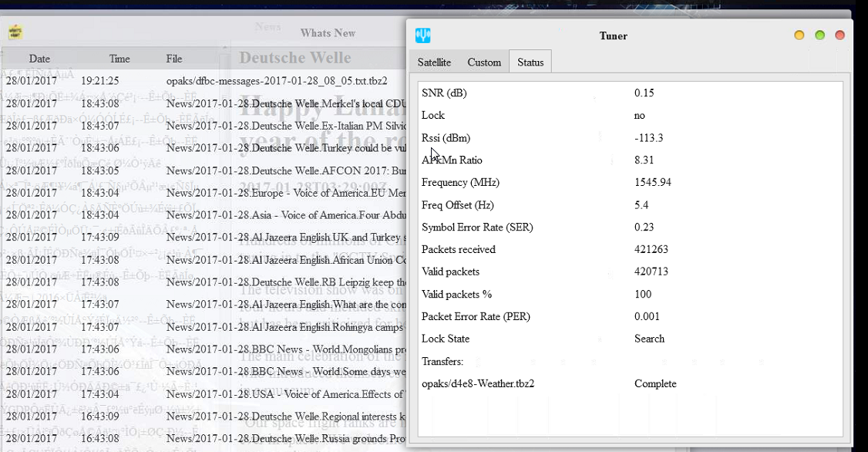Click the Complete transfer status
The height and width of the screenshot is (452, 868).
[x=655, y=383]
